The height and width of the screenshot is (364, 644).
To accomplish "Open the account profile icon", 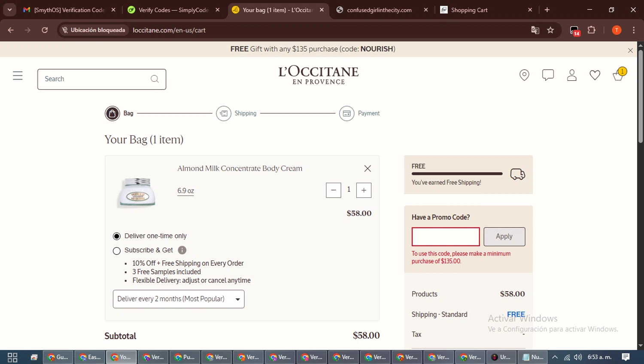I will (x=571, y=75).
